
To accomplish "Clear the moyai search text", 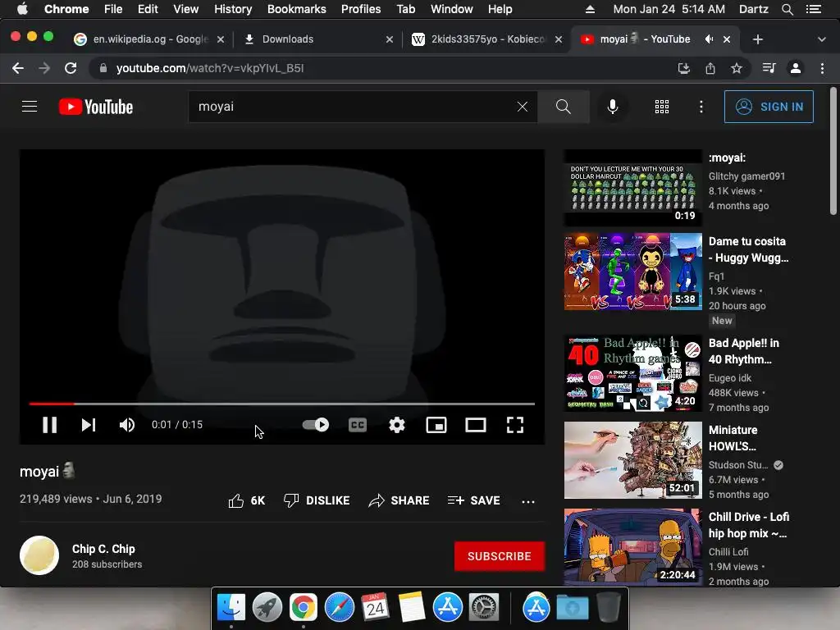I will click(523, 107).
